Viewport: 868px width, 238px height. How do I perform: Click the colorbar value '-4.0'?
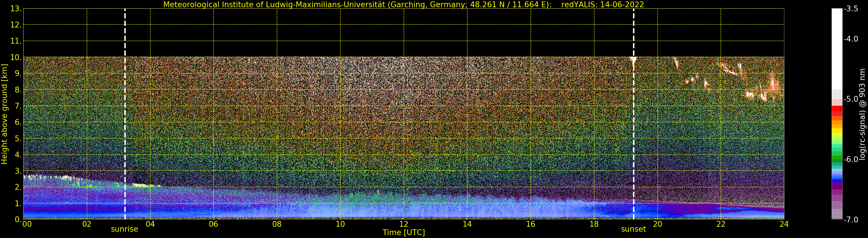tap(851, 39)
